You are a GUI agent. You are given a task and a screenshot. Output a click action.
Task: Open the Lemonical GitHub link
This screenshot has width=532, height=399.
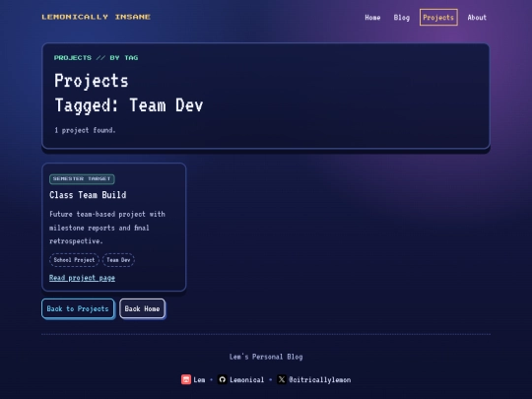point(246,379)
